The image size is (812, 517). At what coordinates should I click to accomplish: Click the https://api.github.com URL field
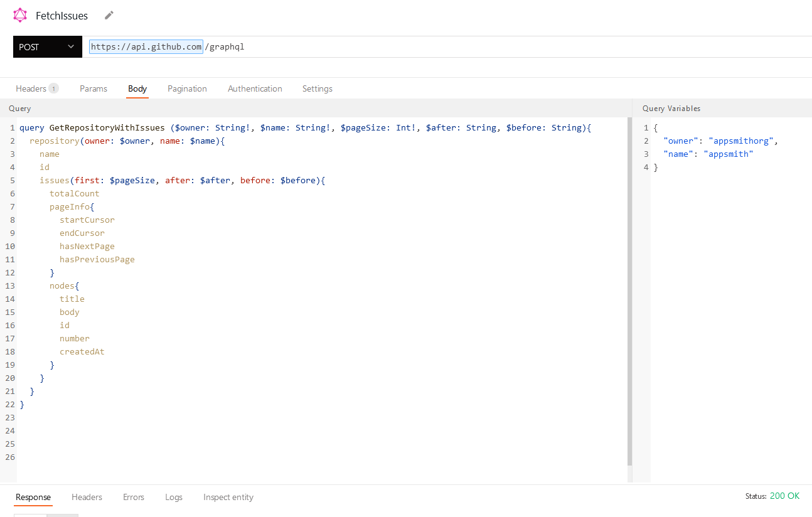(x=146, y=46)
